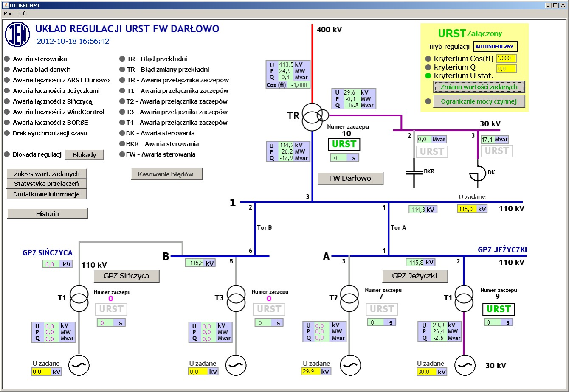Click Kasowanie błędów button
Image resolution: width=569 pixels, height=392 pixels.
(x=167, y=174)
